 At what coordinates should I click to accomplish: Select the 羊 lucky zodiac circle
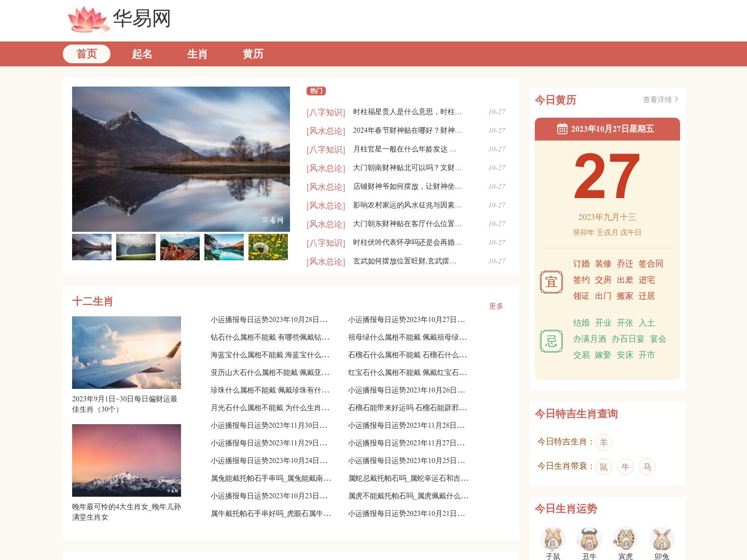click(604, 442)
